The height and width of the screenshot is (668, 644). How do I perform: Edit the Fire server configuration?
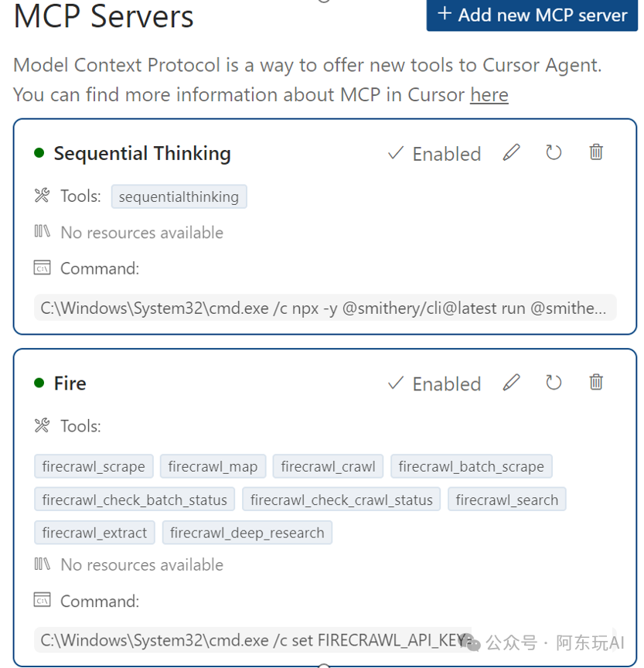click(511, 383)
